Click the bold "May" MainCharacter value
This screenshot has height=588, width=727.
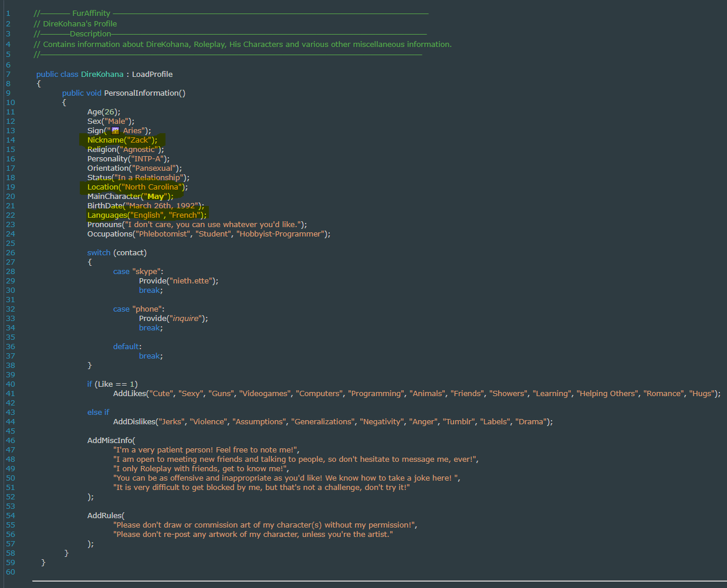pos(155,197)
